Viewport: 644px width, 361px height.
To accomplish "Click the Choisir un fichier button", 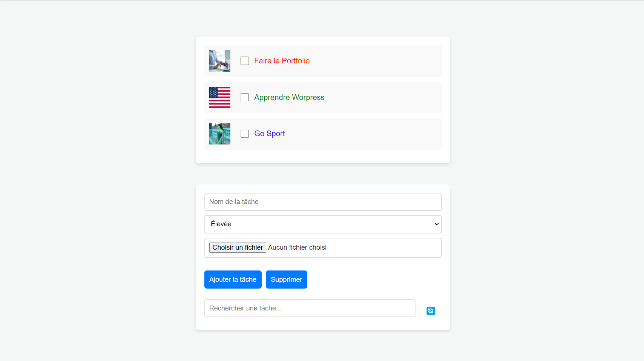I will pyautogui.click(x=238, y=247).
